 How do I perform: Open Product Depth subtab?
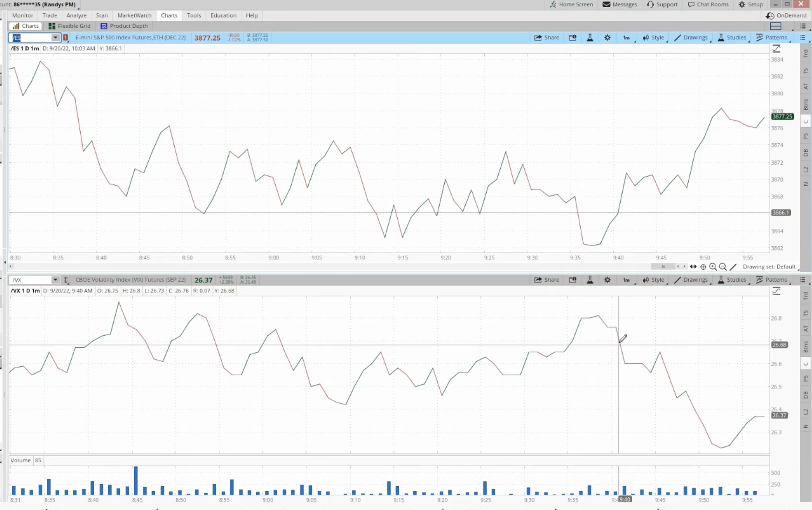[124, 26]
